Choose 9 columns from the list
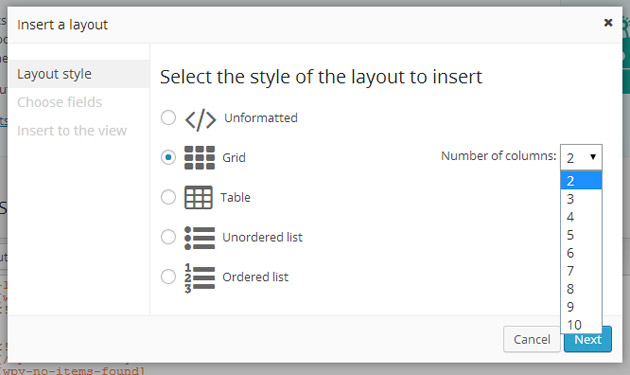 [x=581, y=307]
